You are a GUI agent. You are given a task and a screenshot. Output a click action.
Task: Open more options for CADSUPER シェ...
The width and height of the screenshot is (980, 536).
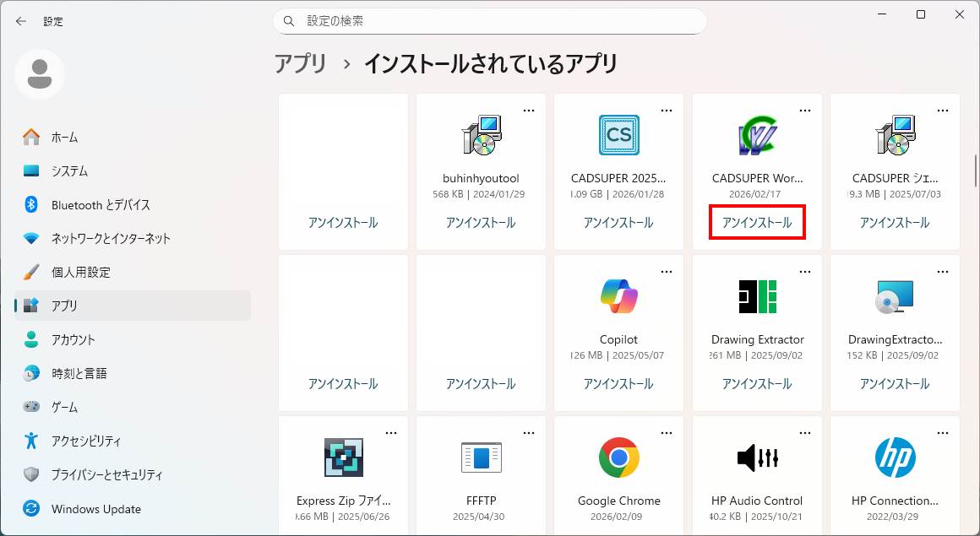[x=943, y=111]
